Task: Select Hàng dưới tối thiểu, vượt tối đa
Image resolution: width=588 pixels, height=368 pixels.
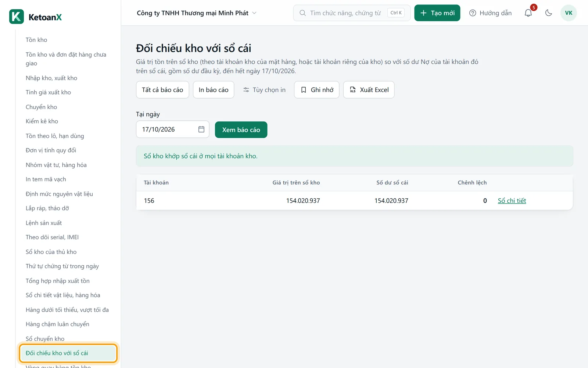Action: pos(67,310)
